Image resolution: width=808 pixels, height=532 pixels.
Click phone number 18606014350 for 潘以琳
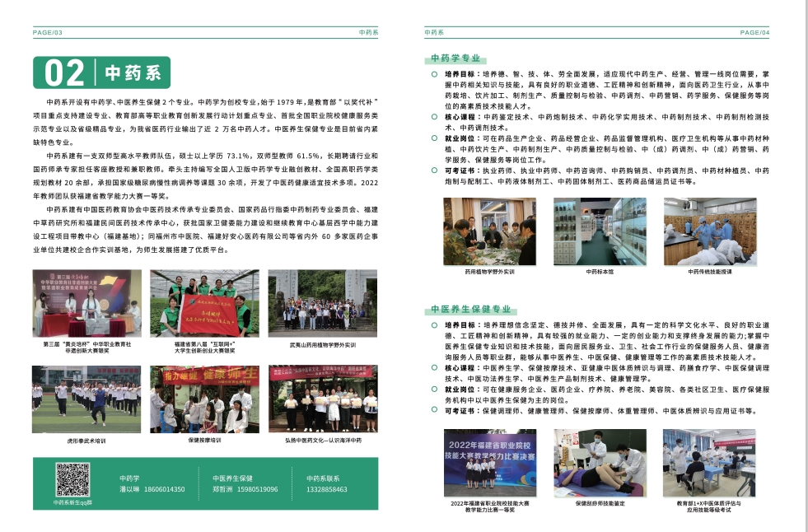[165, 489]
